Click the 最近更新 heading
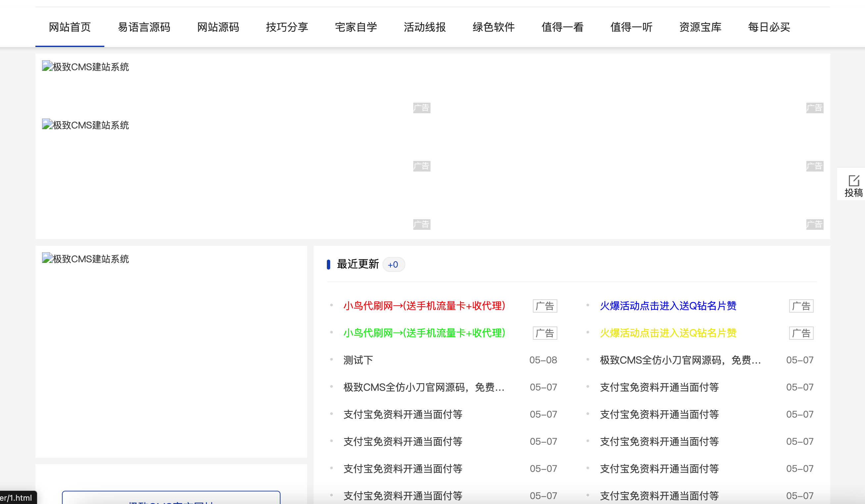The height and width of the screenshot is (504, 865). pyautogui.click(x=358, y=264)
